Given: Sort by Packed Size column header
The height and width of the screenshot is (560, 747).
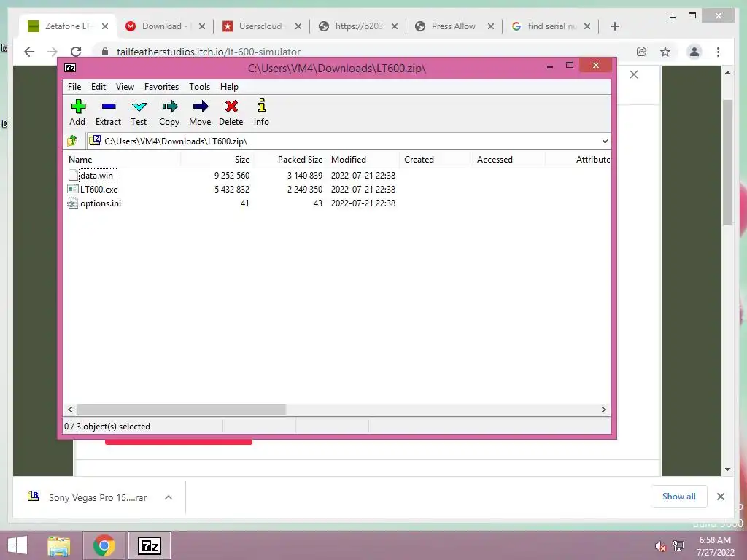Looking at the screenshot, I should (290, 160).
